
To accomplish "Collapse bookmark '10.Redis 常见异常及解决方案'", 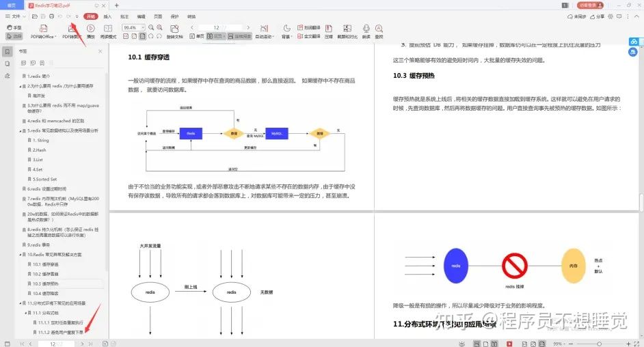I will click(x=20, y=255).
